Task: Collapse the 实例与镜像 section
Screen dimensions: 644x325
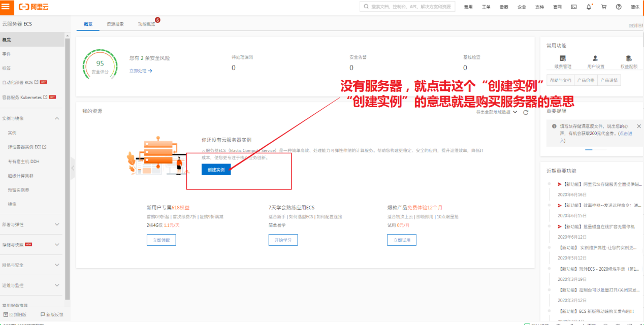Action: tap(57, 118)
